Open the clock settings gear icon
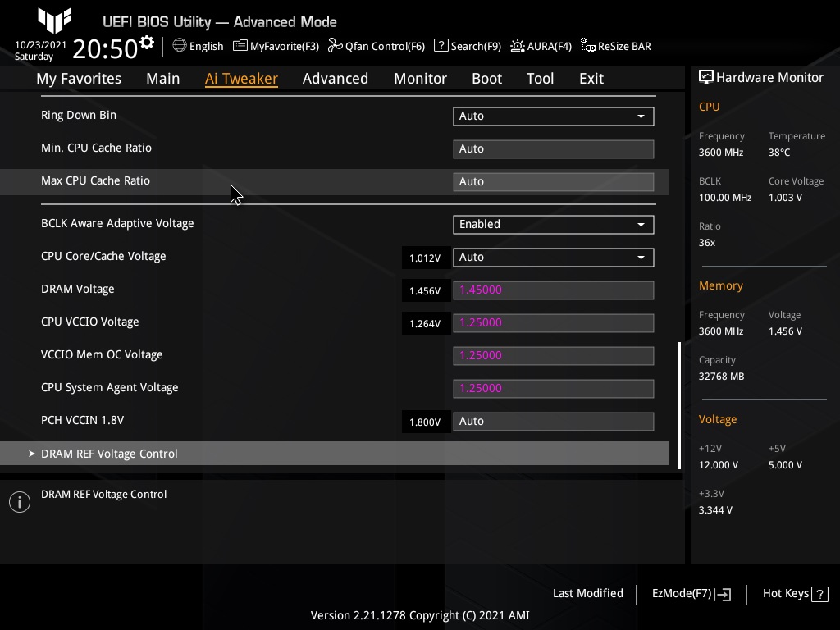 (x=147, y=43)
